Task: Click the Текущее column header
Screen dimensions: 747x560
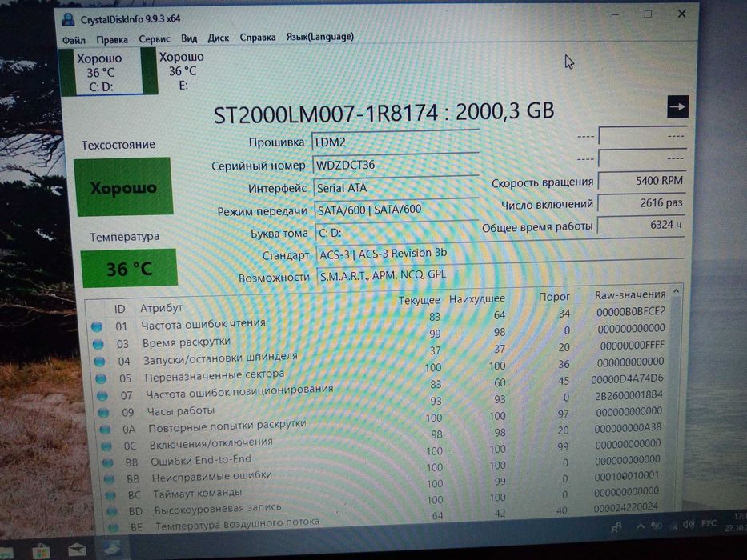Action: point(419,301)
